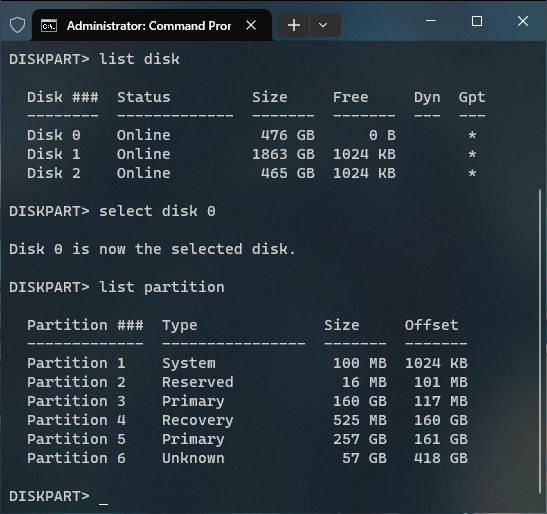Click the 'Online' status of Disk 1
The height and width of the screenshot is (514, 547).
pos(144,154)
